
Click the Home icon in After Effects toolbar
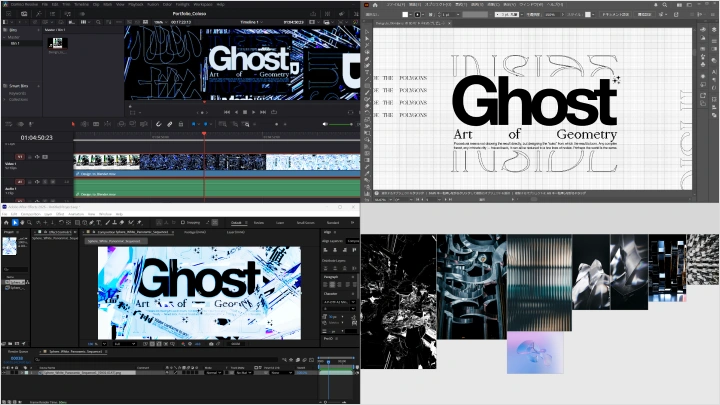pos(6,222)
